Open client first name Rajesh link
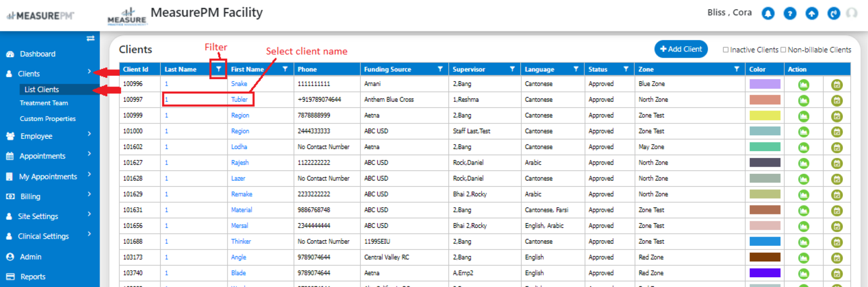The height and width of the screenshot is (287, 868). [240, 163]
